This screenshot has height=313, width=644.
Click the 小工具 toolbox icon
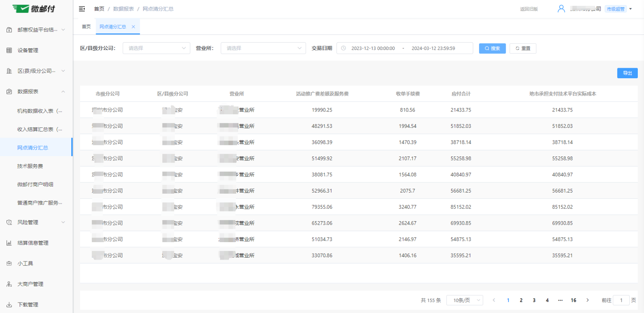[9, 263]
